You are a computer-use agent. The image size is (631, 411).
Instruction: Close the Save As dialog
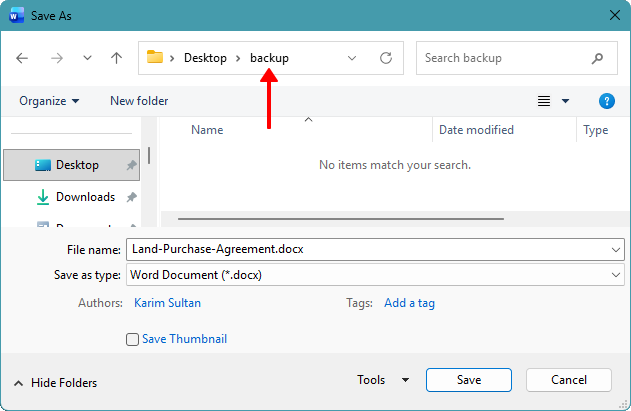coord(615,15)
